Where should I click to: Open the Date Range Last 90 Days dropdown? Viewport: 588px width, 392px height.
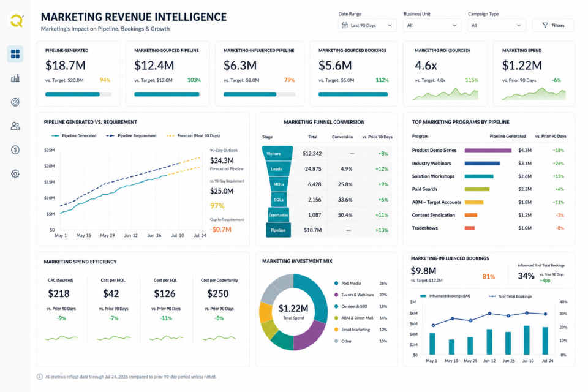(367, 25)
